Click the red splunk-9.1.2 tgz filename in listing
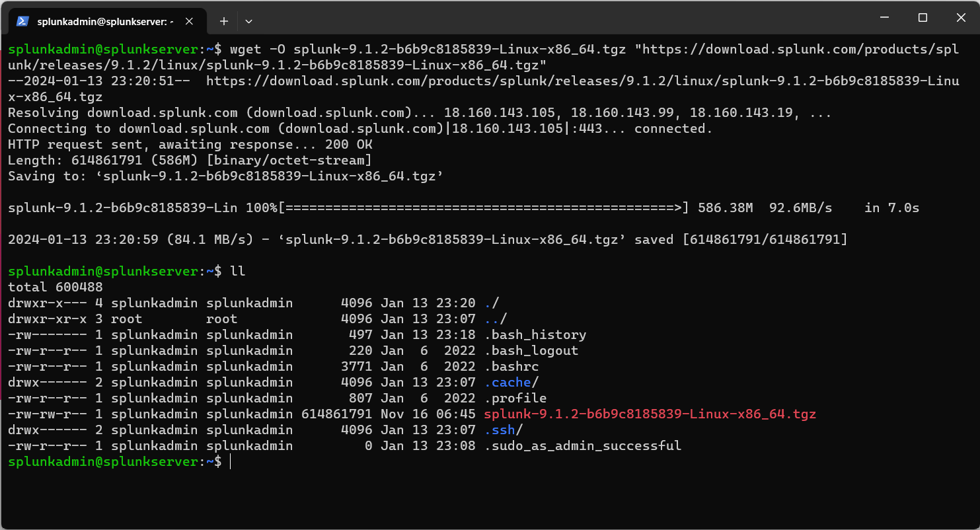This screenshot has height=530, width=980. (x=650, y=414)
